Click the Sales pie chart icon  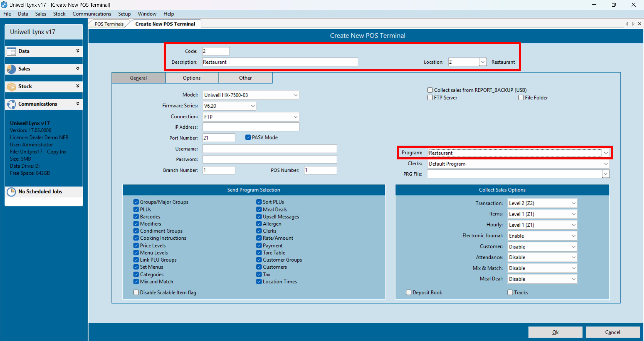11,69
